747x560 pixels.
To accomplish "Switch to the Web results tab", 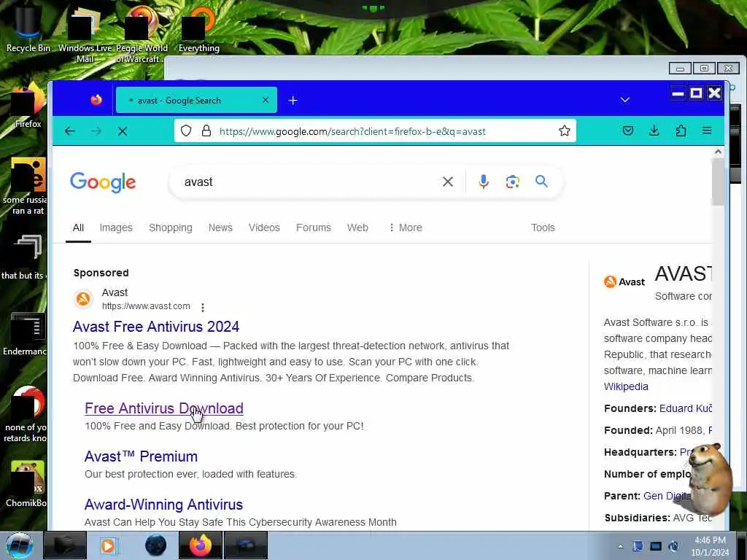I will pyautogui.click(x=357, y=227).
